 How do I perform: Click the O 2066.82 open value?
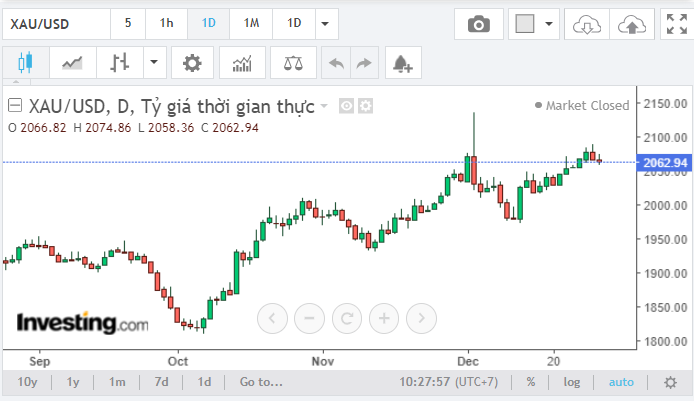[x=37, y=128]
